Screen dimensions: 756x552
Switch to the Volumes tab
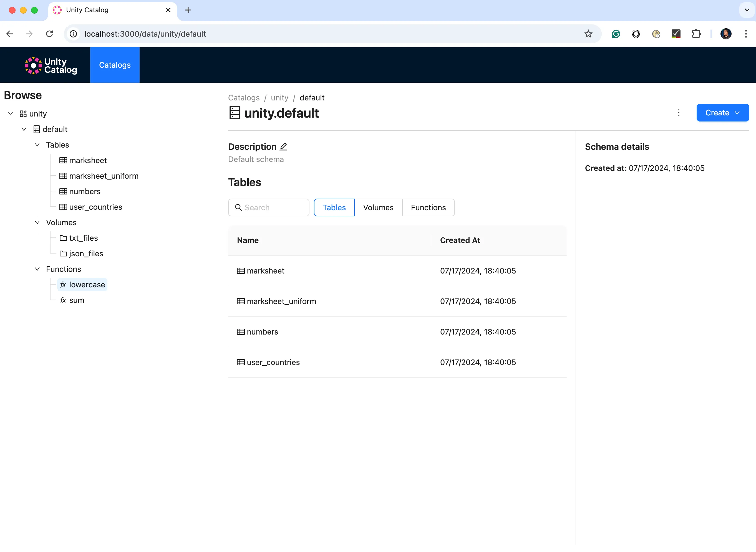click(x=378, y=207)
